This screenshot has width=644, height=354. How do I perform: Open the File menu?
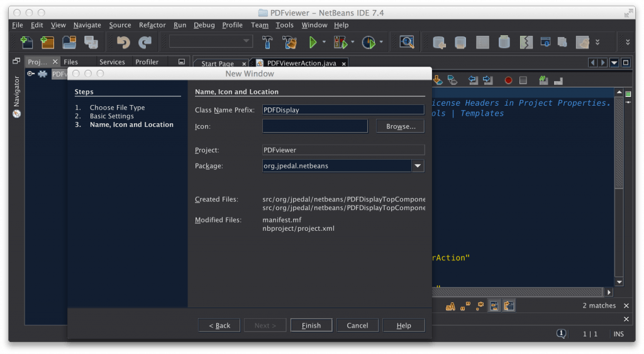(17, 25)
